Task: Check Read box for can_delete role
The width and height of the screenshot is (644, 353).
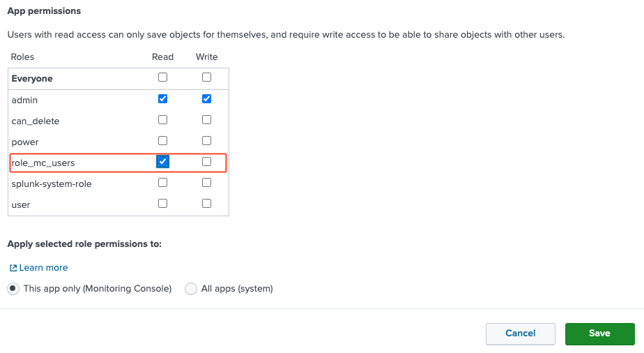Action: tap(162, 120)
